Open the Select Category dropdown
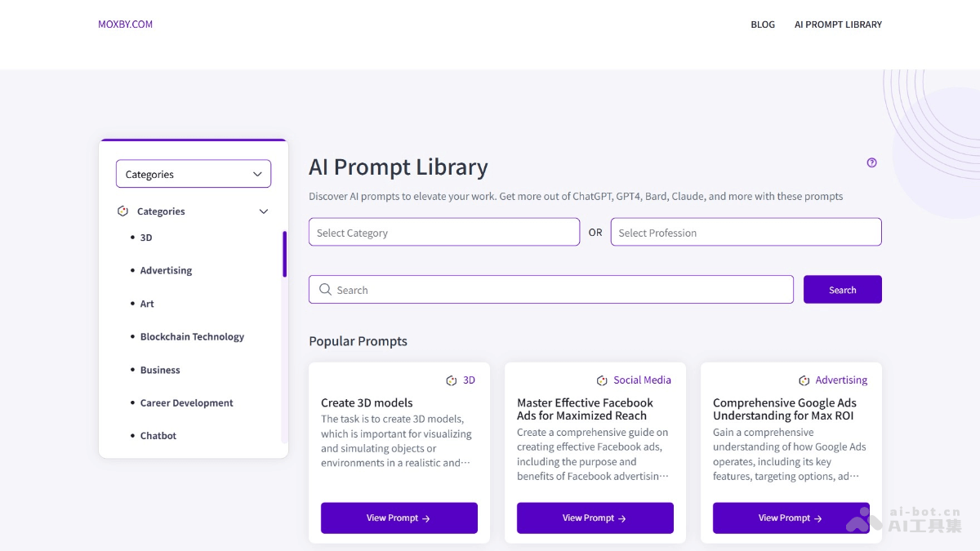 443,232
